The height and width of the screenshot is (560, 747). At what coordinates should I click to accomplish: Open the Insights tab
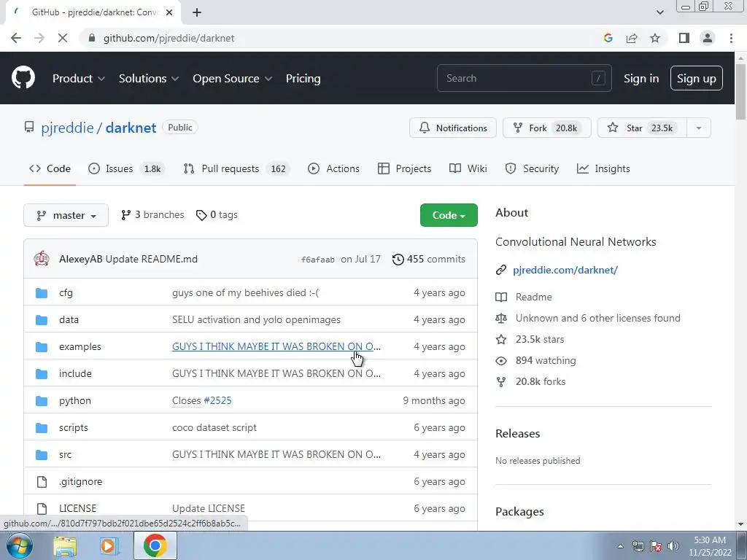(603, 168)
